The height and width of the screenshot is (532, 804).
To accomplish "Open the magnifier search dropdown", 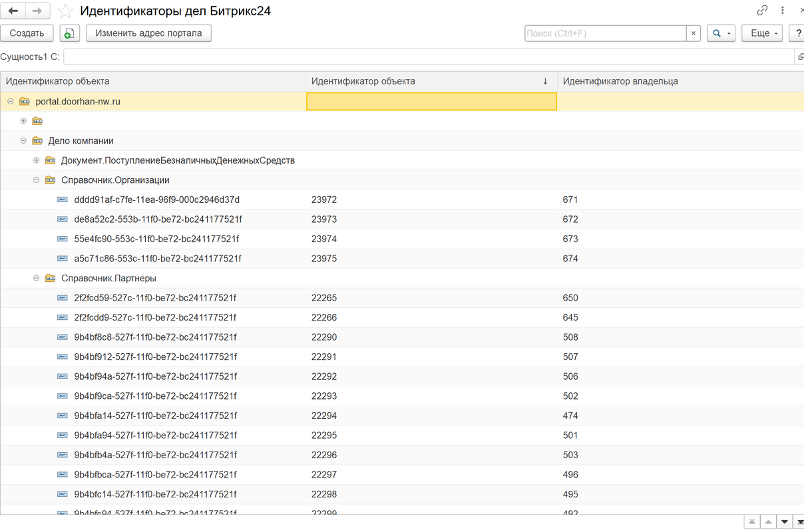I will 720,33.
